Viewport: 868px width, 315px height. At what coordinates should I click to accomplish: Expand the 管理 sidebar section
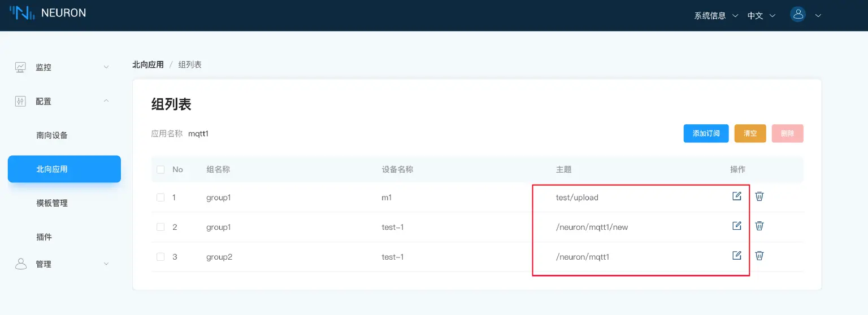coord(62,264)
